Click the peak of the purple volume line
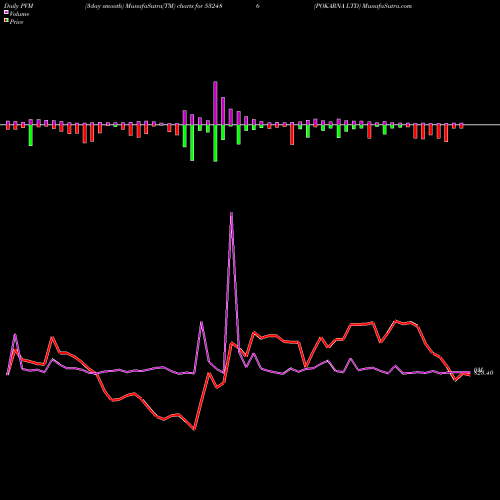 coord(231,213)
